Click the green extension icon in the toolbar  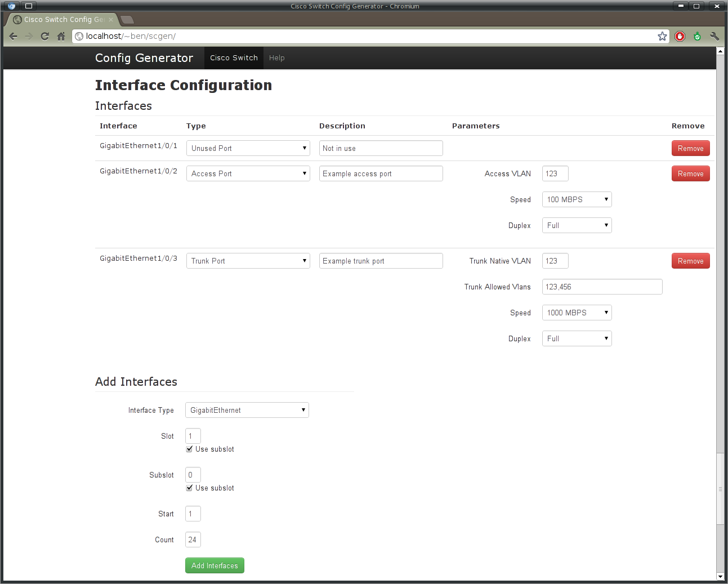click(x=697, y=36)
